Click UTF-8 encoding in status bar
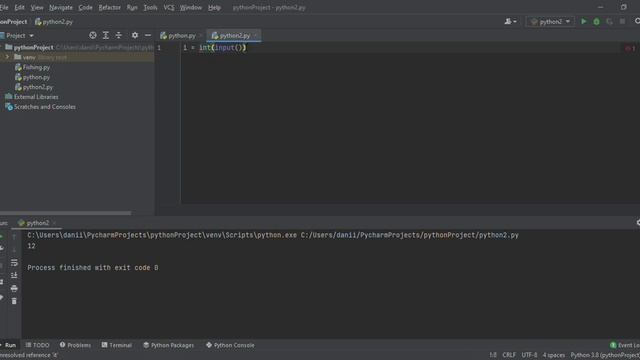Screen dimensions: 640x360 (x=529, y=355)
